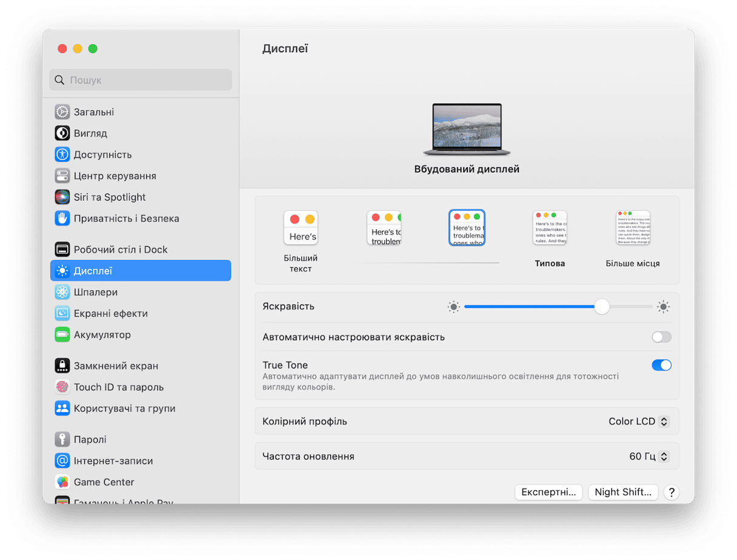Click the Акумулятор battery icon
The image size is (737, 560).
click(x=62, y=335)
